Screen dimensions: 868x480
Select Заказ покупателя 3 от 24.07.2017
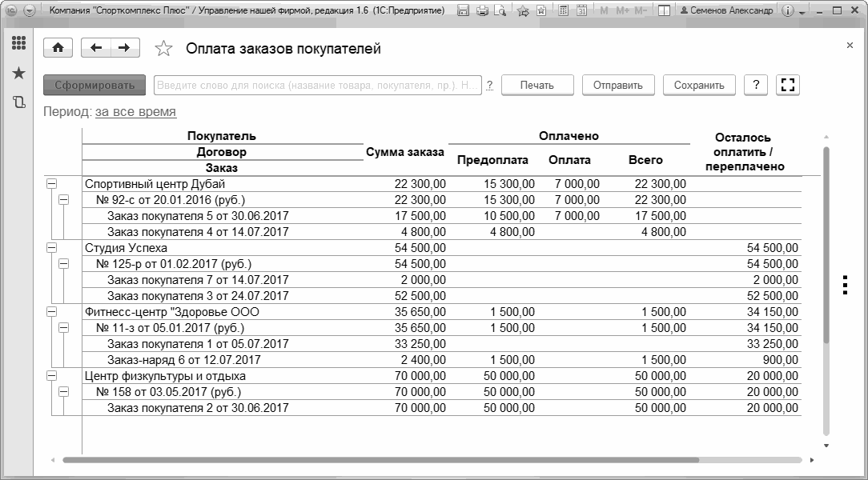[198, 296]
